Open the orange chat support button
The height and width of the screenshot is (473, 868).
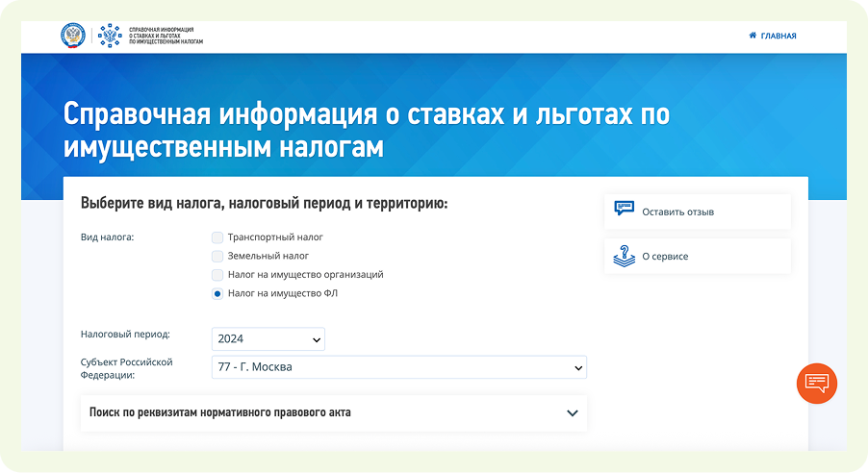(x=817, y=383)
